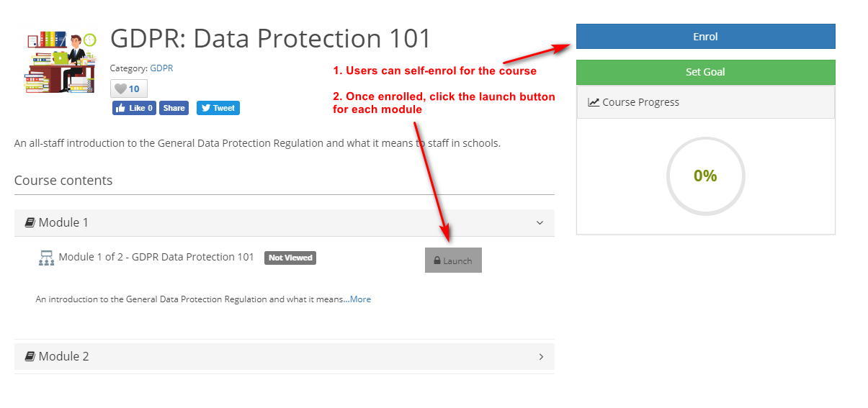Click the Facebook Like button
The height and width of the screenshot is (408, 868).
[134, 108]
